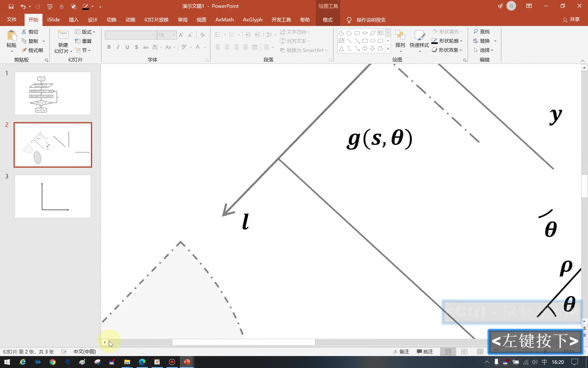
Task: Pick the rectangle shape in gallery
Action: coord(365,41)
